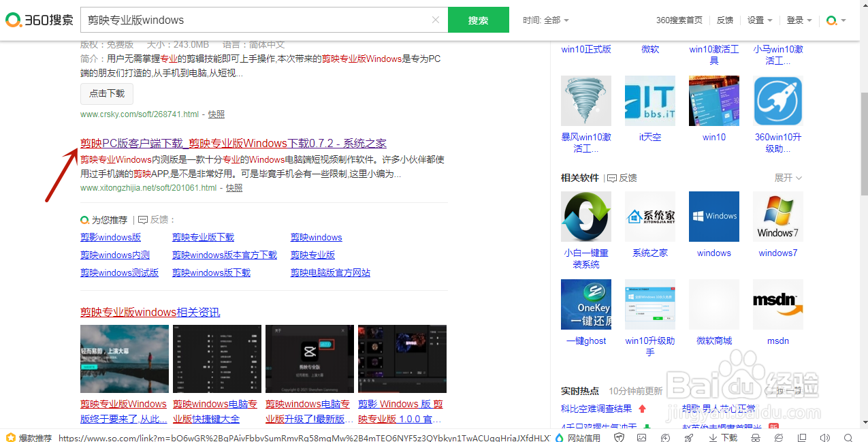The width and height of the screenshot is (868, 442).
Task: Open the suggestion 剪映电脑版官方网站
Action: [x=331, y=272]
